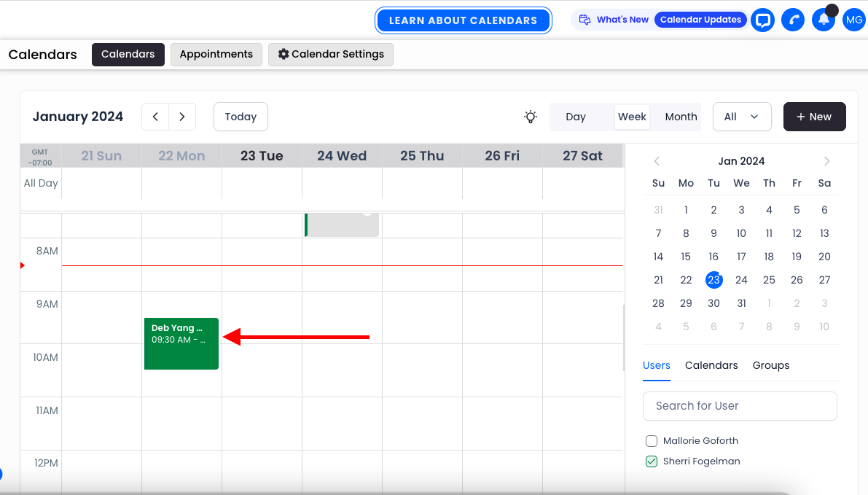Click the Mallorie Goforth name label
The width and height of the screenshot is (868, 495).
pos(700,441)
